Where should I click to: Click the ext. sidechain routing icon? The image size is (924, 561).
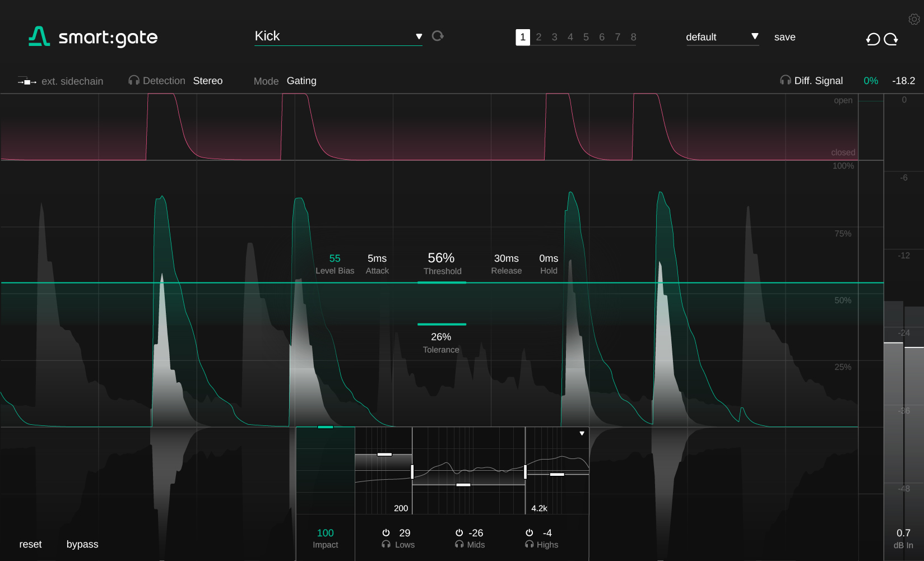(26, 81)
